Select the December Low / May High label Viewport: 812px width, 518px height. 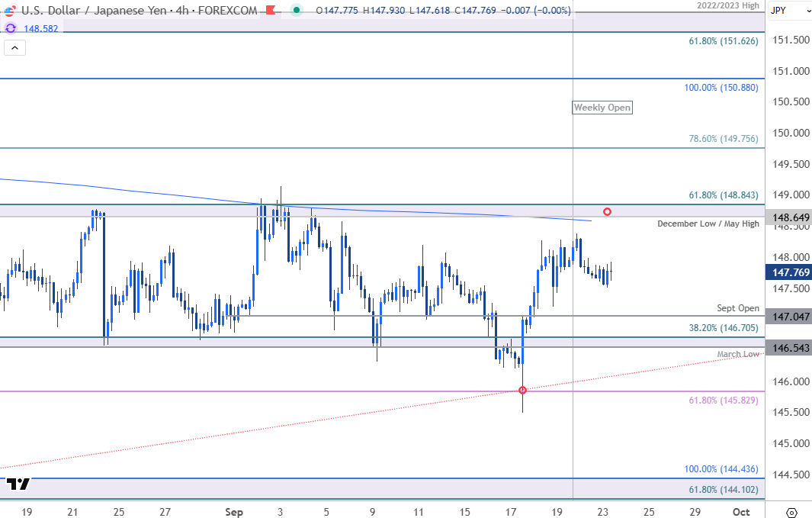(708, 224)
